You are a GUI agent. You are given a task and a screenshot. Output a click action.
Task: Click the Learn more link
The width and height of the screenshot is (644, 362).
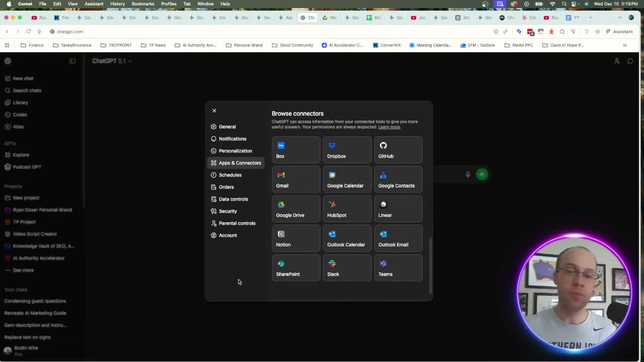click(x=389, y=127)
